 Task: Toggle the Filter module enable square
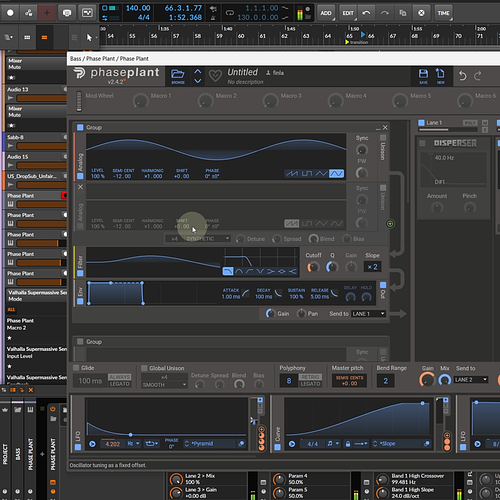click(80, 273)
